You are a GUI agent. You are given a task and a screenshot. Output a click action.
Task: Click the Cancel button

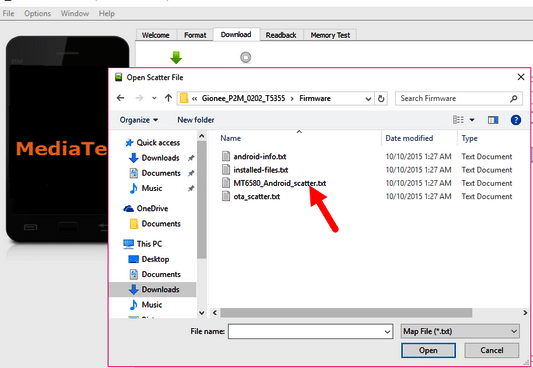coord(492,350)
